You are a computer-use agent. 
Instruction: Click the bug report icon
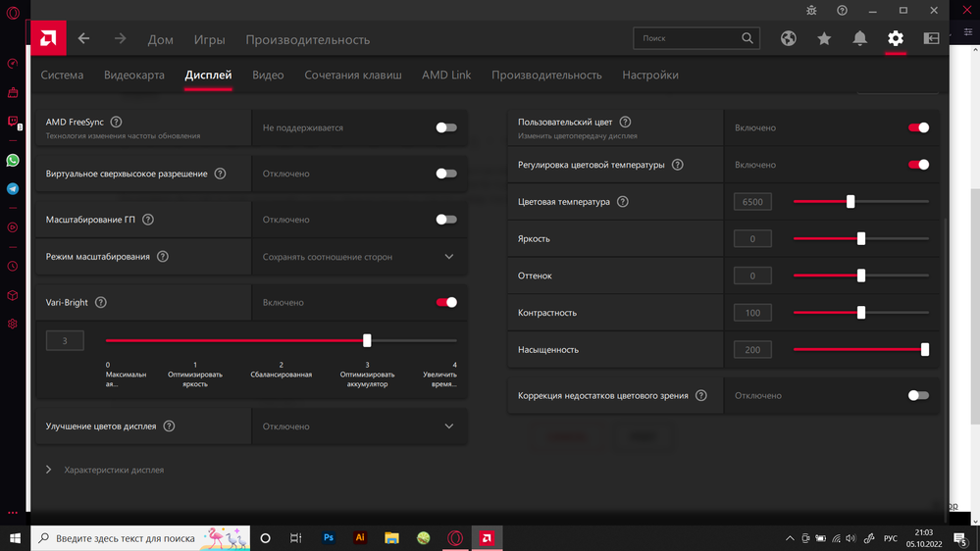pyautogui.click(x=811, y=10)
